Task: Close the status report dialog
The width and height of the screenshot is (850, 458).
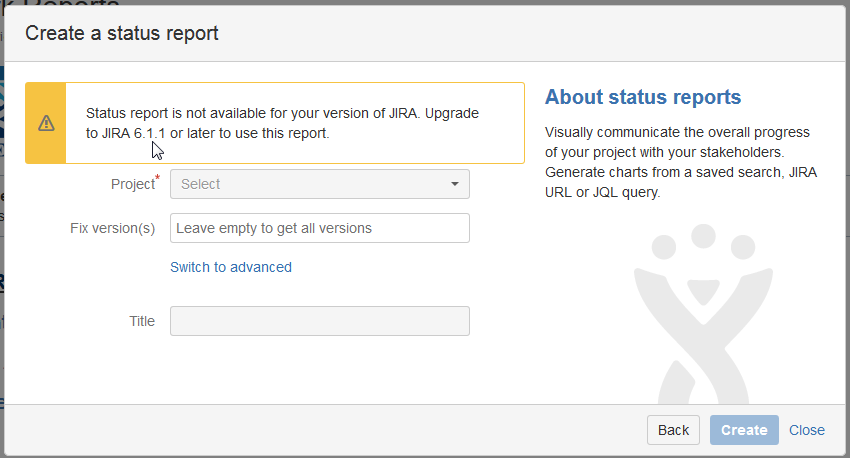Action: 807,430
